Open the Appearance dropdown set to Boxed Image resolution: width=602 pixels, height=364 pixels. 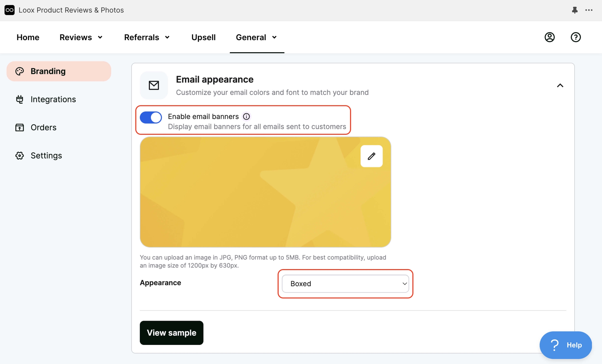(345, 284)
